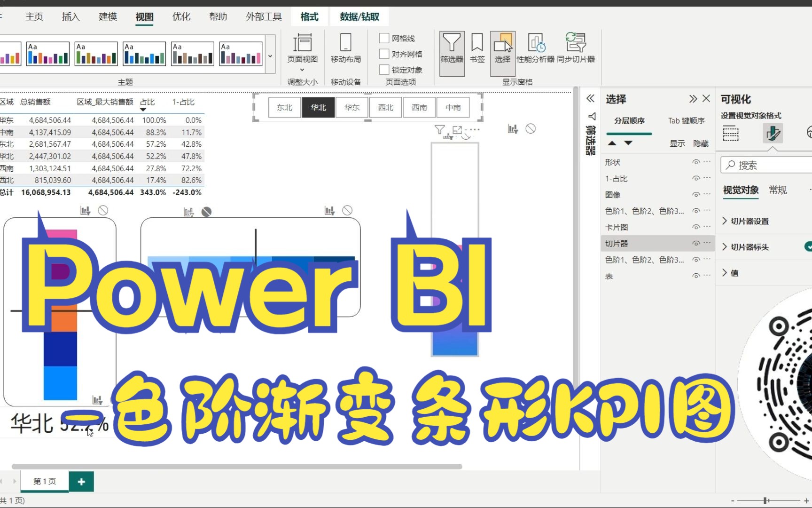
Task: Sort table by 占比 column header
Action: pyautogui.click(x=147, y=102)
